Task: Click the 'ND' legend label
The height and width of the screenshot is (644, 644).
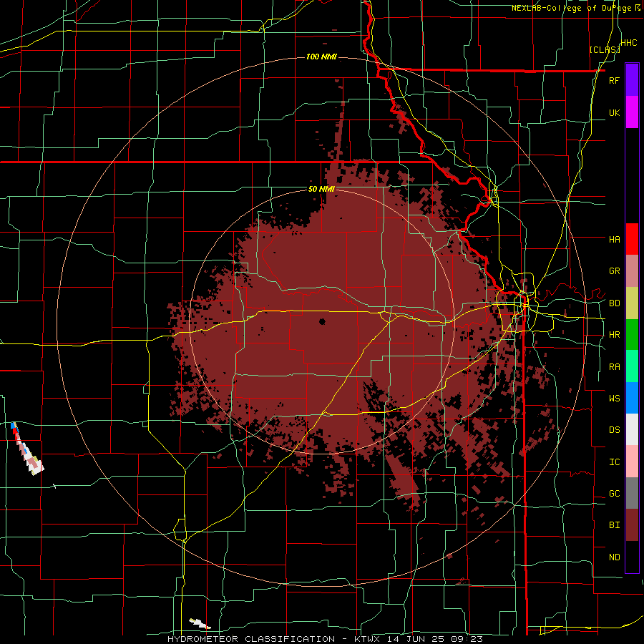Action: 614,557
